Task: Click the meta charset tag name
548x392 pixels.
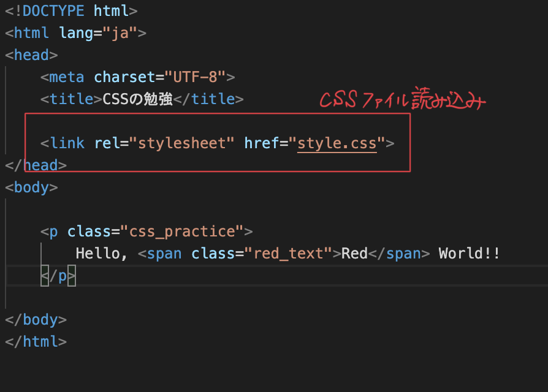Action: coord(67,77)
